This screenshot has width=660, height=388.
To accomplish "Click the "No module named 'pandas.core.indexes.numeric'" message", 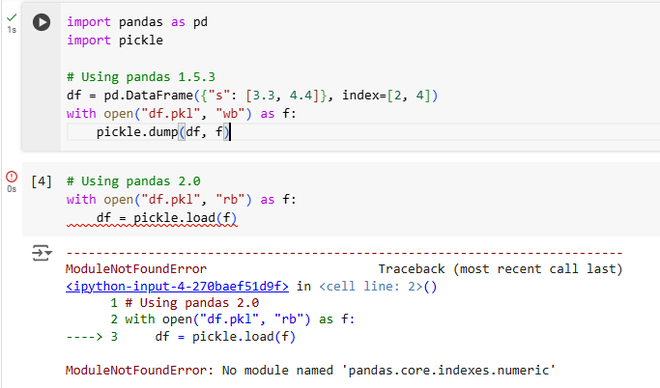I will click(x=389, y=370).
